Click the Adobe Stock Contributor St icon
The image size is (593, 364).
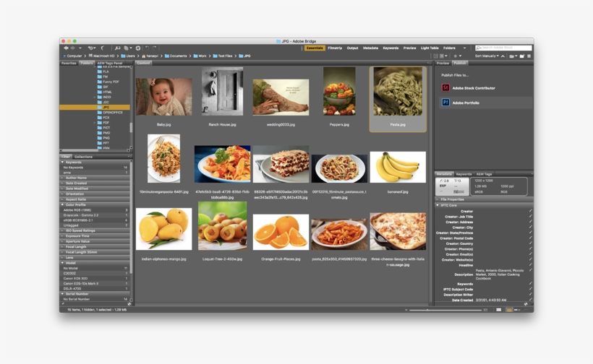(x=445, y=88)
